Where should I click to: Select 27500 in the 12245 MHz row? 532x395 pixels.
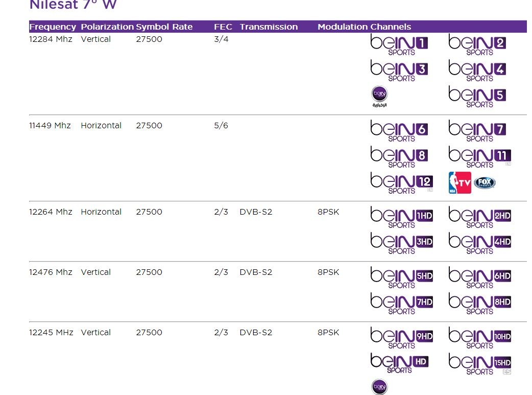tap(149, 332)
